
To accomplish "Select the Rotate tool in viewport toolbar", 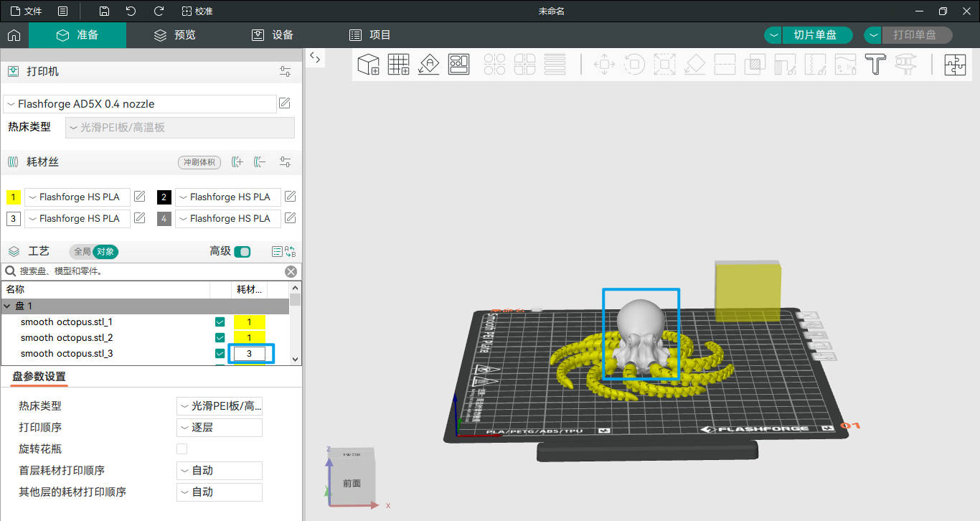I will [x=635, y=65].
